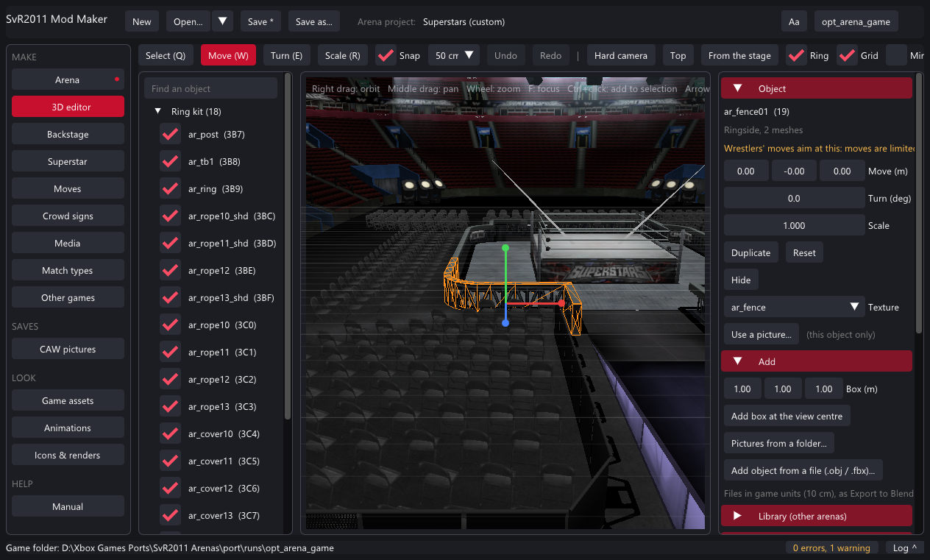The image size is (930, 560).
Task: Click the Turn (deg) value field
Action: tap(794, 198)
